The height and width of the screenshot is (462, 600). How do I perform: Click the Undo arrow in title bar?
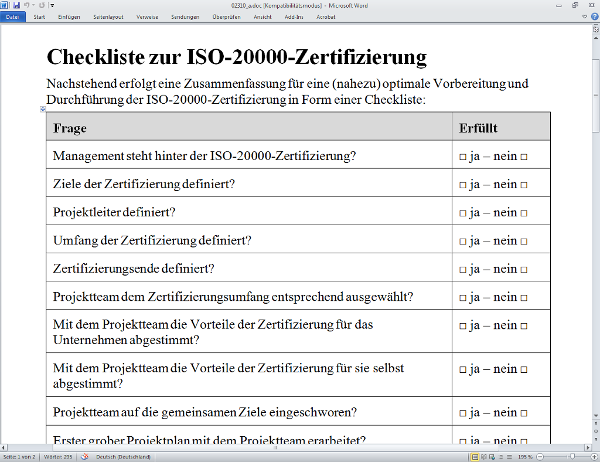pyautogui.click(x=27, y=5)
